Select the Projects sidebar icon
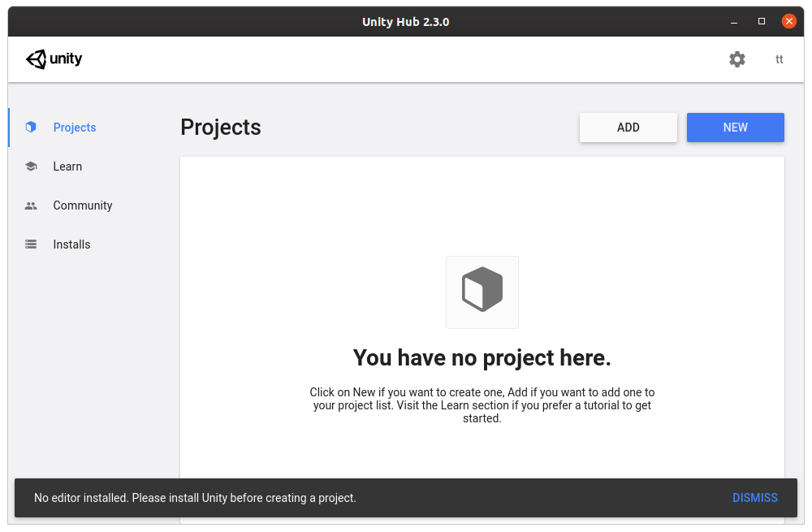The width and height of the screenshot is (812, 532). click(x=31, y=127)
